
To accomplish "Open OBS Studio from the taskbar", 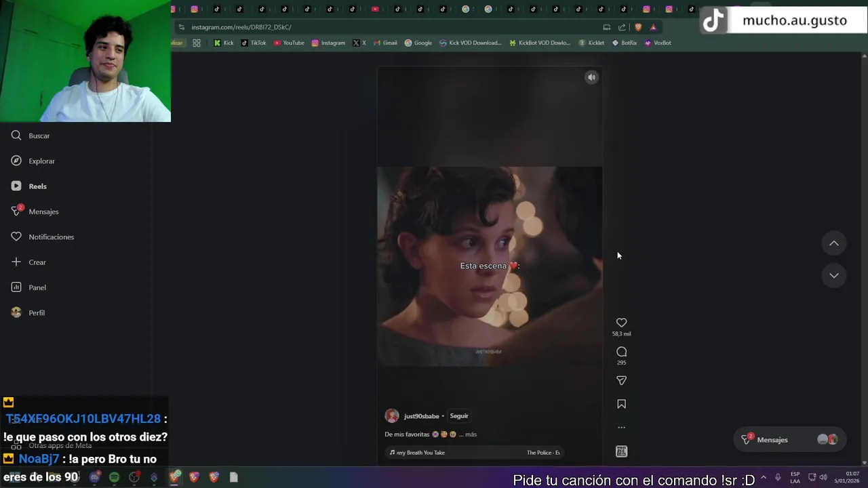I will (x=134, y=477).
